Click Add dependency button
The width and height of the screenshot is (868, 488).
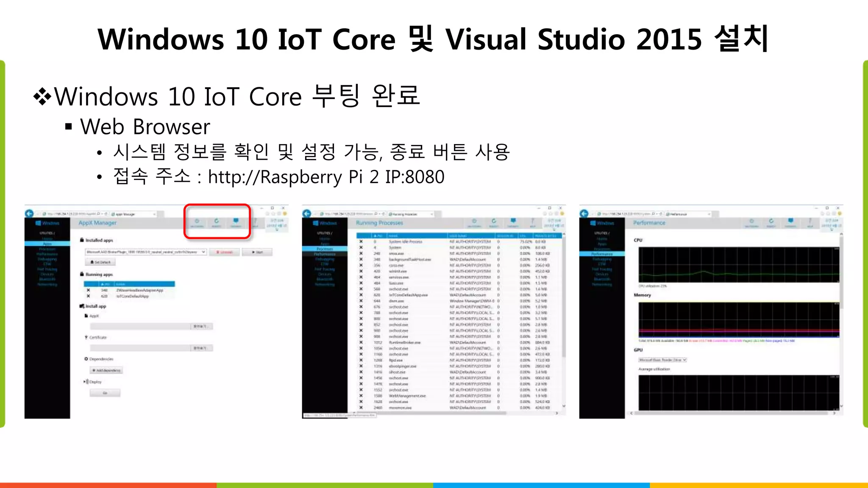point(106,370)
